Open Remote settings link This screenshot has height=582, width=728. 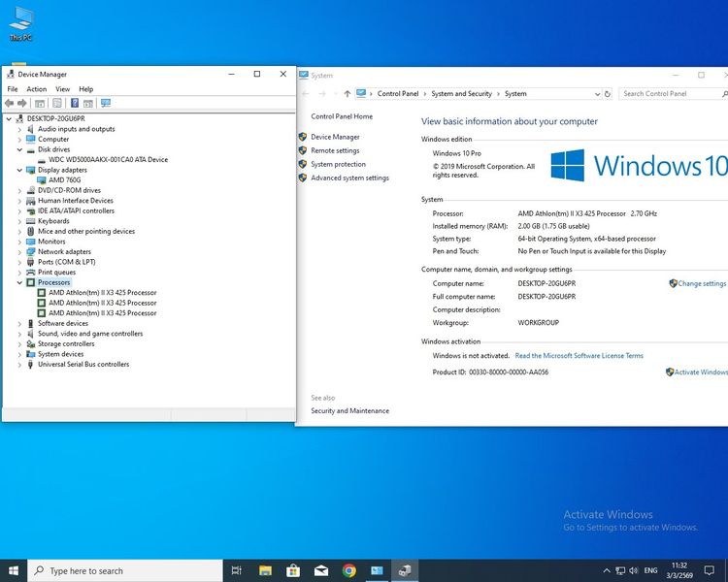tap(335, 151)
